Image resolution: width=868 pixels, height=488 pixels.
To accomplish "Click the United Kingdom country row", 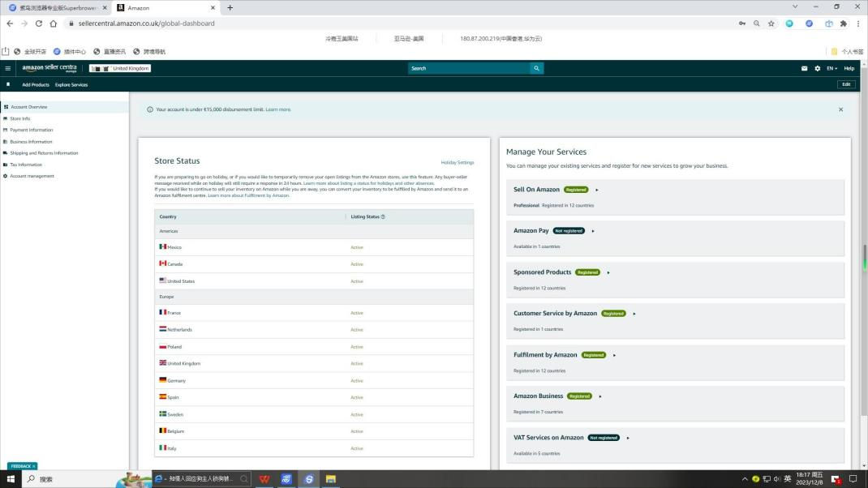I will click(x=314, y=363).
